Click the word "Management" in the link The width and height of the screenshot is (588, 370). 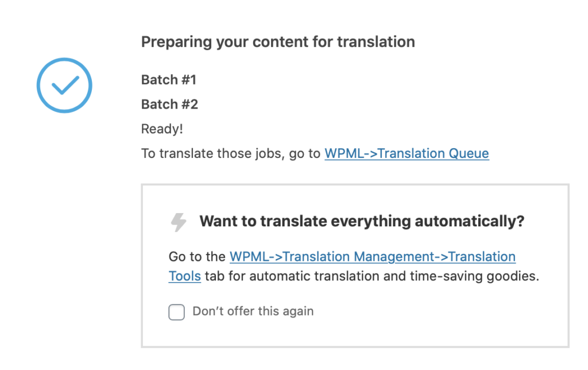(394, 257)
